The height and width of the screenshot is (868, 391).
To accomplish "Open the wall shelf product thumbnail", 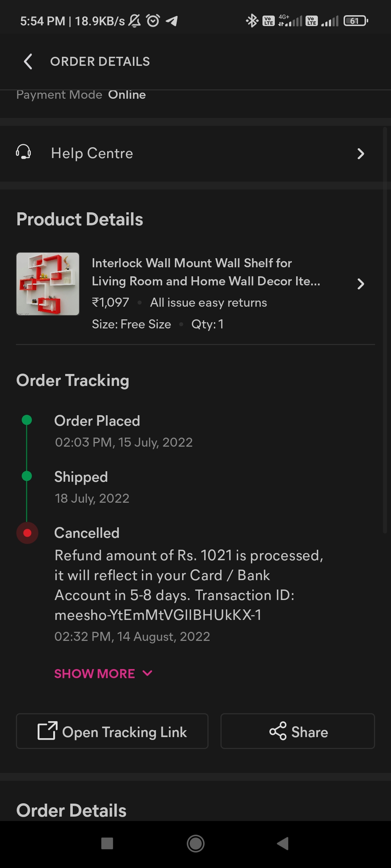I will coord(48,284).
